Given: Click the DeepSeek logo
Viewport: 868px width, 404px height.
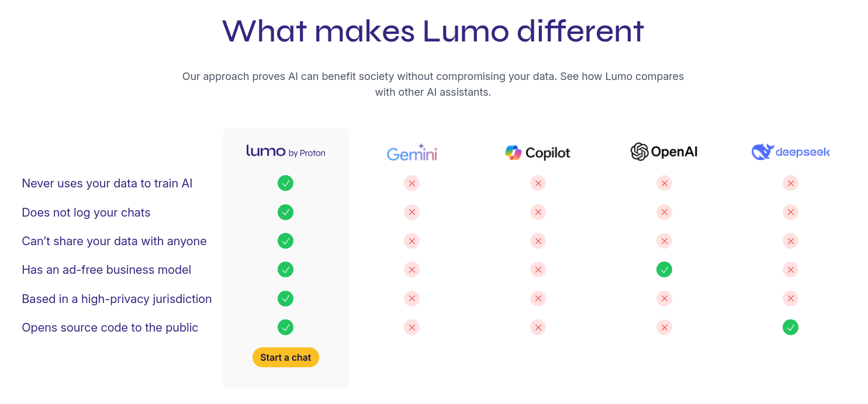Looking at the screenshot, I should 790,152.
